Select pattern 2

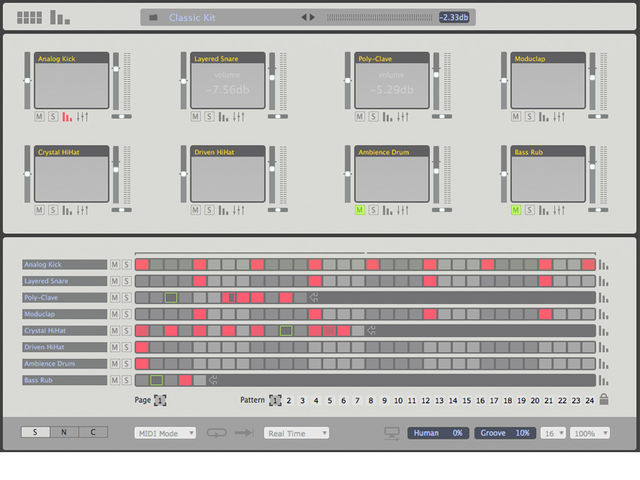point(289,400)
